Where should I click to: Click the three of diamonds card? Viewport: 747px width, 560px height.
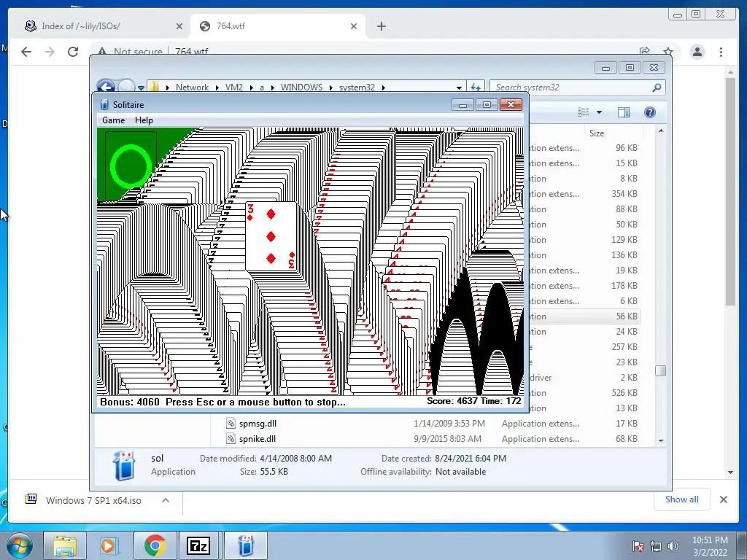click(271, 236)
